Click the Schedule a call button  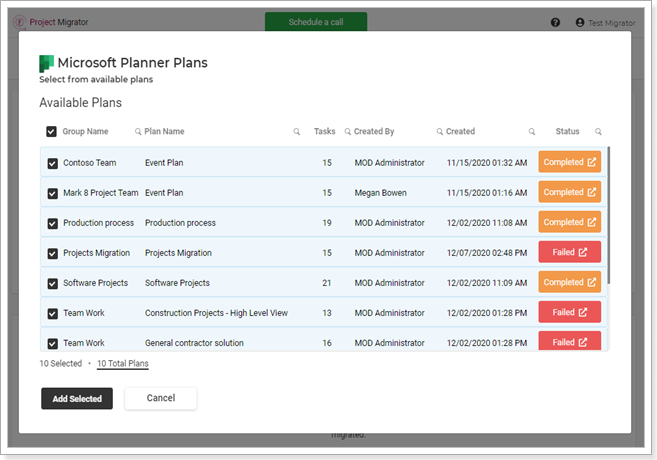[x=316, y=22]
